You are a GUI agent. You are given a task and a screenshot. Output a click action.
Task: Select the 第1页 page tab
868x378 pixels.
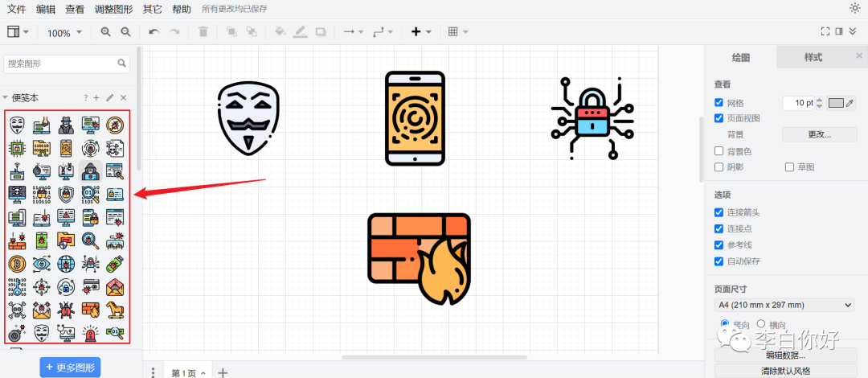coord(188,372)
